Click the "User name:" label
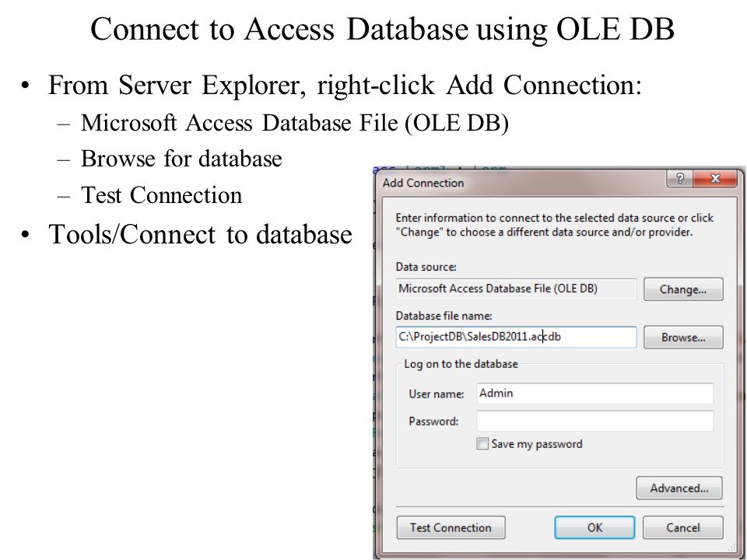The height and width of the screenshot is (560, 747). click(437, 394)
